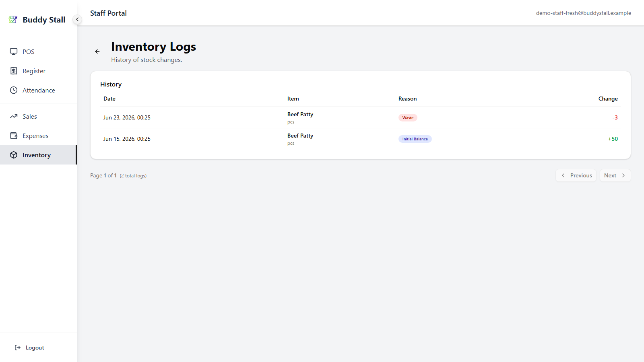Click the Buddy Stall brand name
The width and height of the screenshot is (644, 362).
pyautogui.click(x=44, y=20)
